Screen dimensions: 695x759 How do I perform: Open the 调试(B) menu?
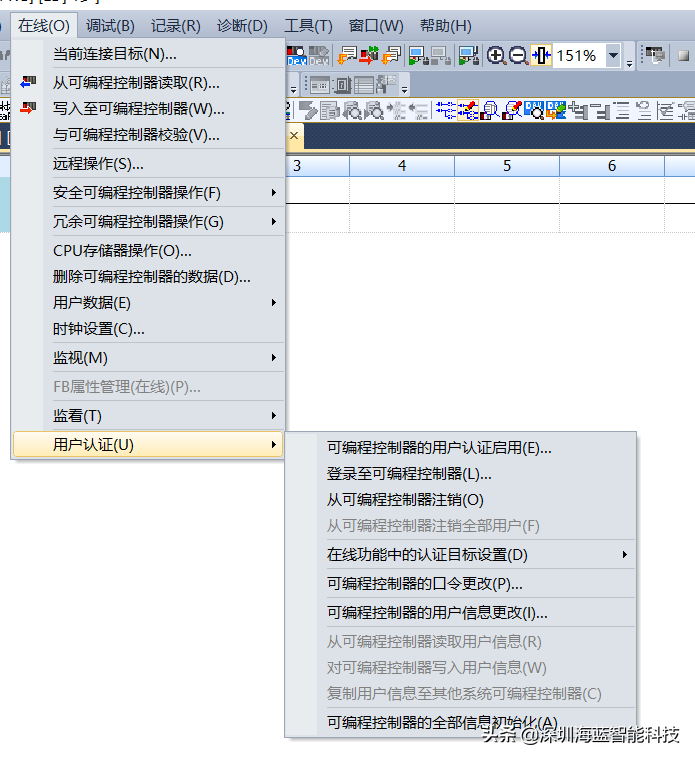click(110, 26)
